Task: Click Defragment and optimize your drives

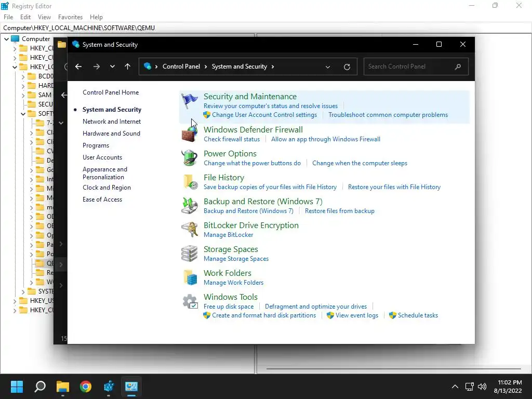Action: [316, 307]
